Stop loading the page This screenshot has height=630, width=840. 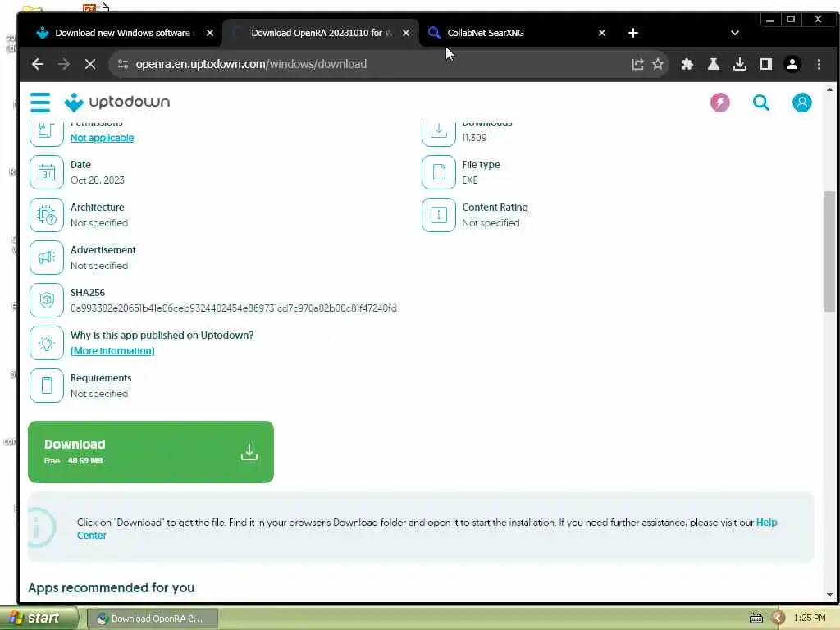90,64
